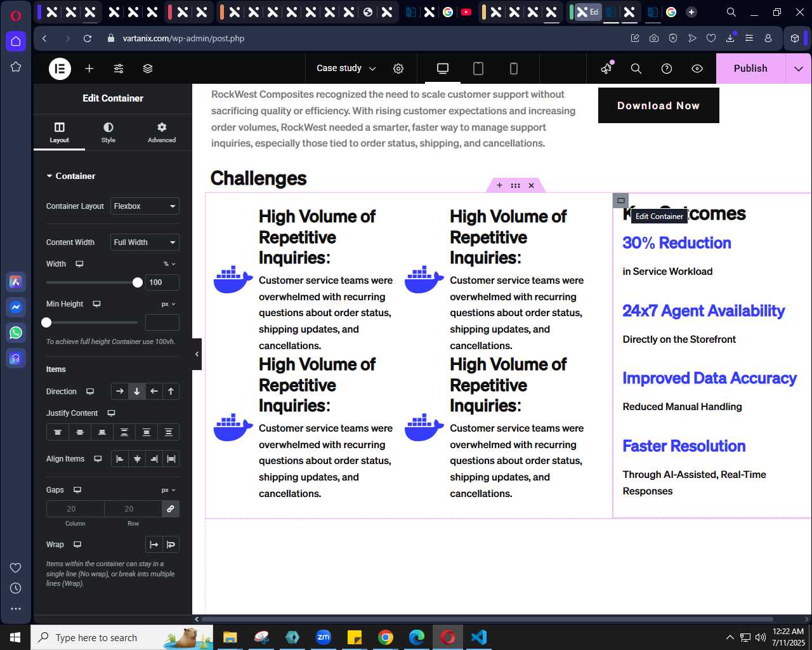Image resolution: width=812 pixels, height=650 pixels.
Task: Open page settings gear beside Case study
Action: coord(398,69)
